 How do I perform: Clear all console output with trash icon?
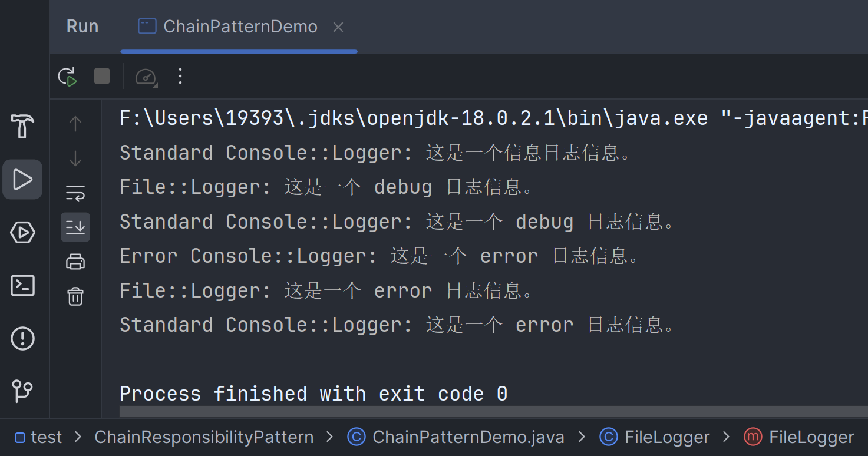click(x=75, y=296)
